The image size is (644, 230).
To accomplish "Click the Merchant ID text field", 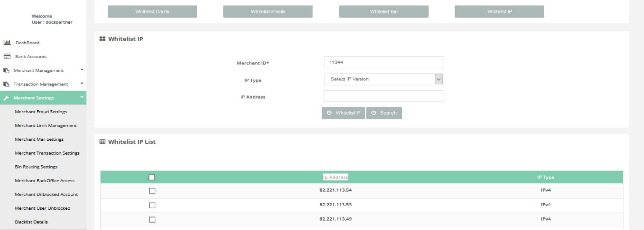I will [383, 62].
